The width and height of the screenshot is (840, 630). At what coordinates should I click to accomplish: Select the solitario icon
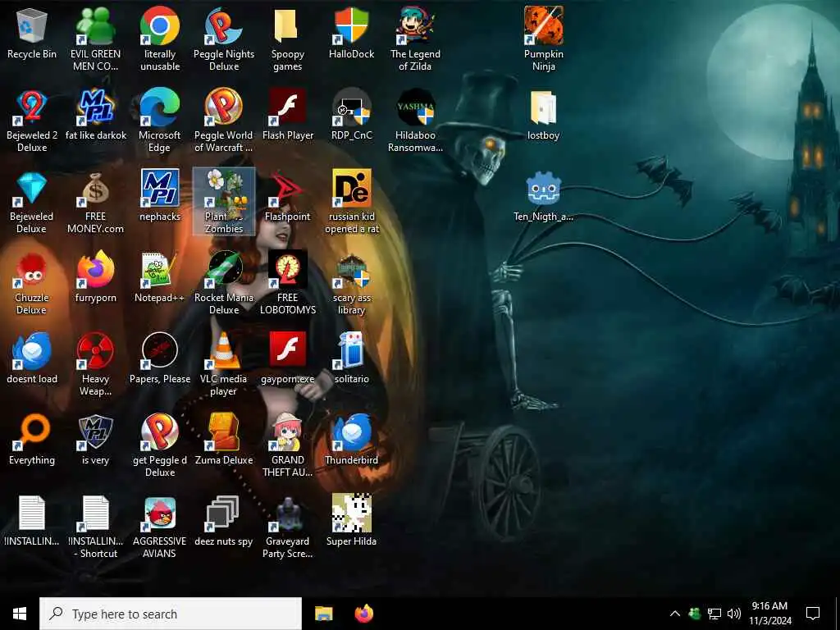point(351,358)
